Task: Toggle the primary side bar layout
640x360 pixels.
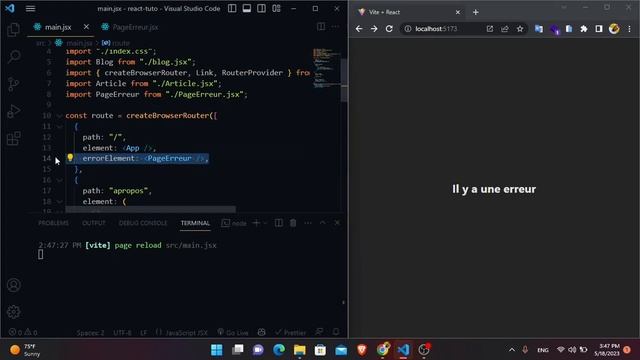Action: pos(232,8)
